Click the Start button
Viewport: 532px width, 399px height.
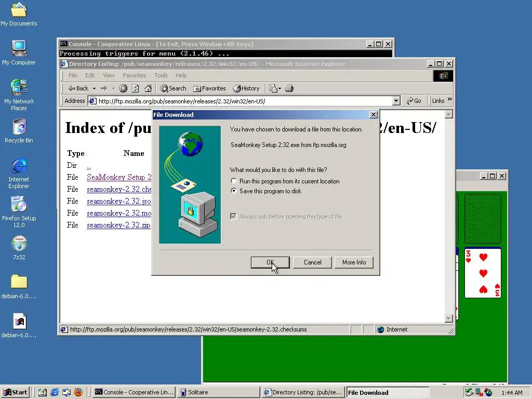pyautogui.click(x=15, y=392)
